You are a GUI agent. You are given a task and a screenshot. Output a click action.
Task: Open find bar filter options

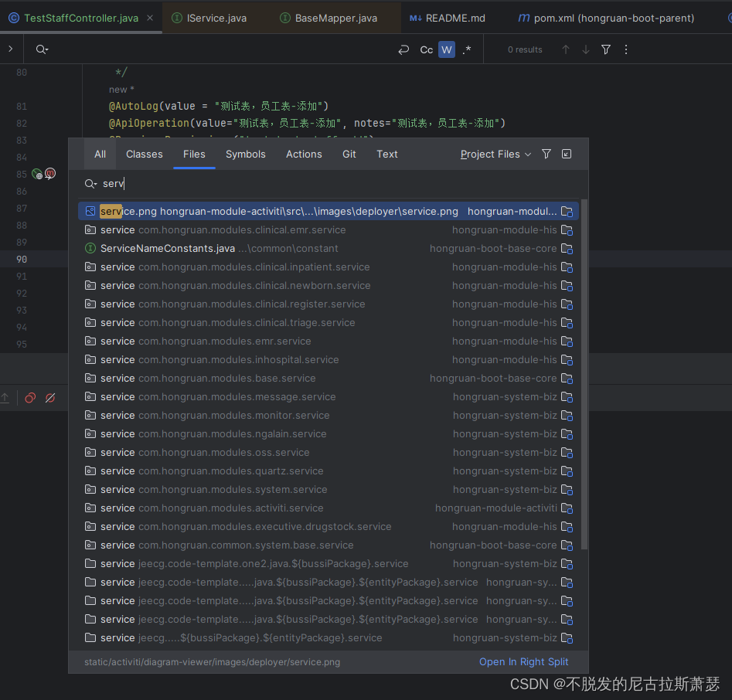(x=606, y=49)
